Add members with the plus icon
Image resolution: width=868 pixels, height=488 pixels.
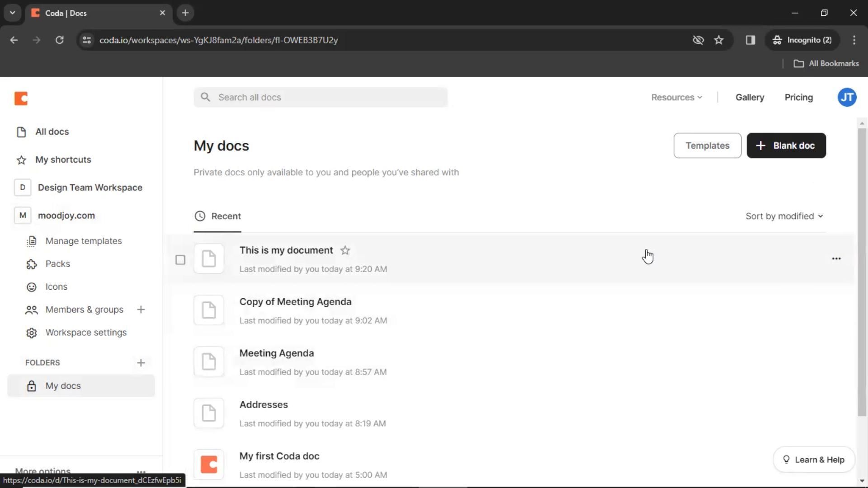point(141,310)
